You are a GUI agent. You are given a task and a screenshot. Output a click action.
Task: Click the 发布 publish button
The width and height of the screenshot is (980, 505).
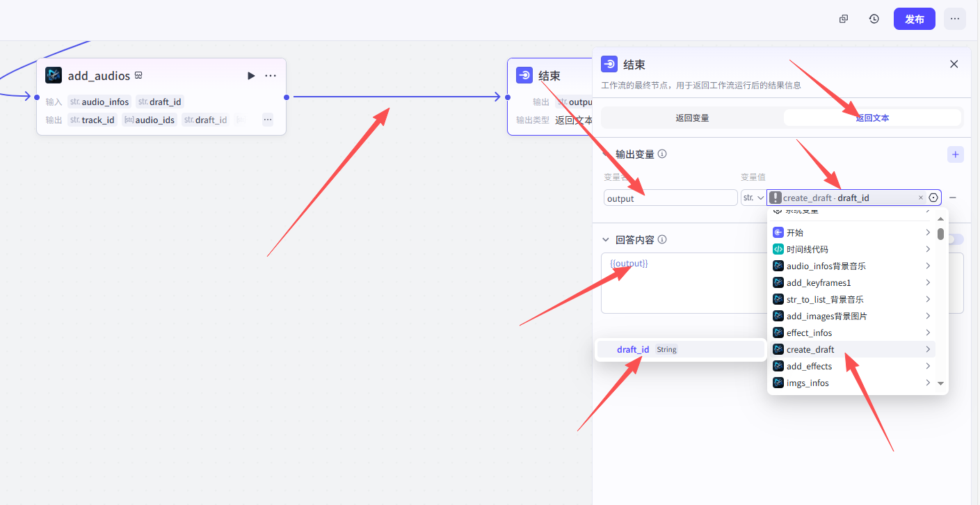[x=914, y=19]
